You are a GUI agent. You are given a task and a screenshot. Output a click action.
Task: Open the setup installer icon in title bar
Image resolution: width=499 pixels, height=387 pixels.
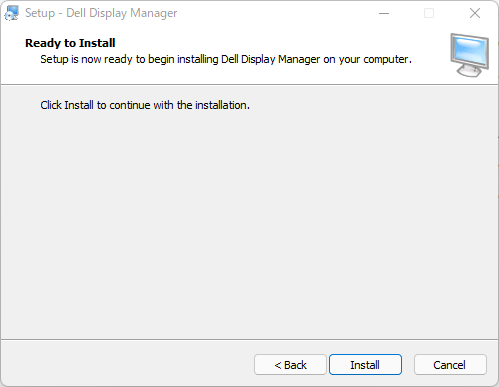pyautogui.click(x=11, y=13)
